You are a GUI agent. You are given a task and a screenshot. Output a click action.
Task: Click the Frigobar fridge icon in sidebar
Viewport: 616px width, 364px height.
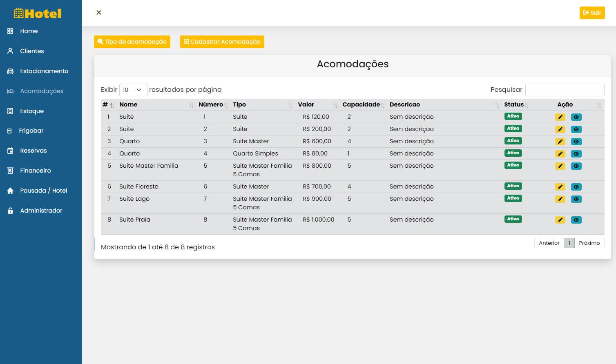click(x=10, y=131)
